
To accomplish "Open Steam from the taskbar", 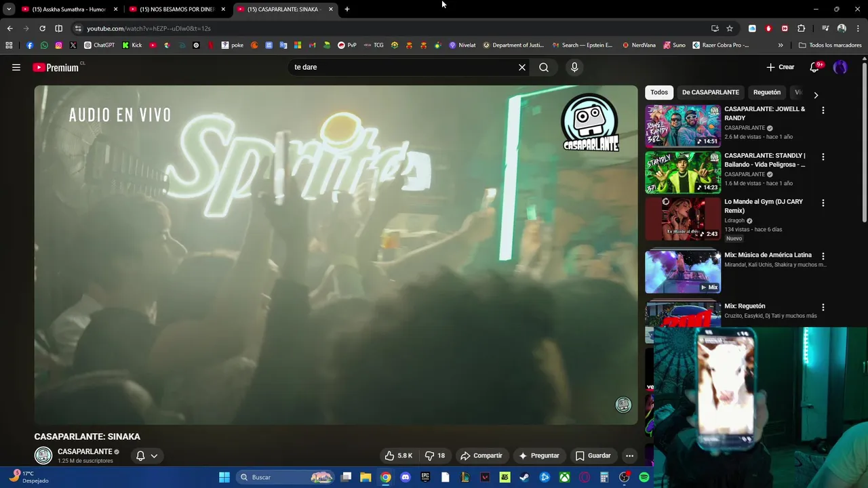I will click(x=524, y=477).
